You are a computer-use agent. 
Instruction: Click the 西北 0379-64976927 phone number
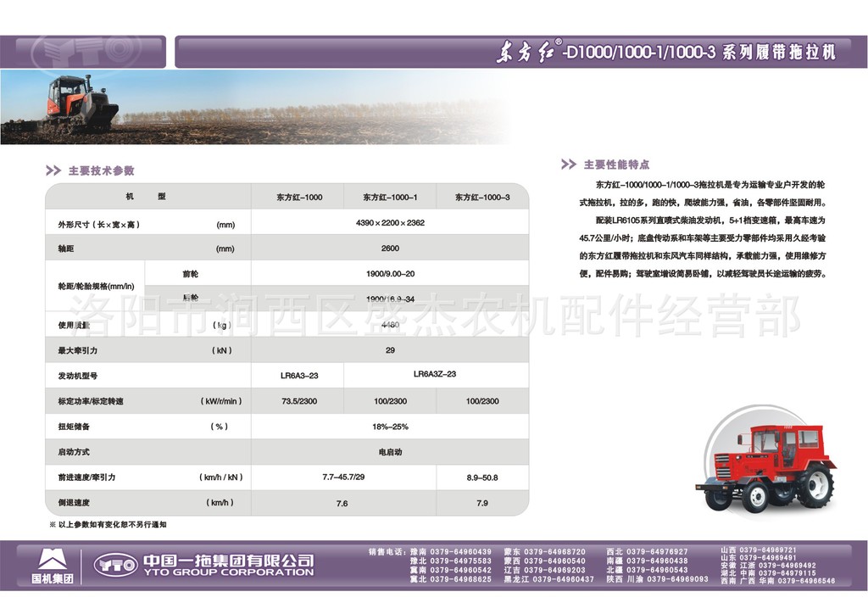(647, 551)
